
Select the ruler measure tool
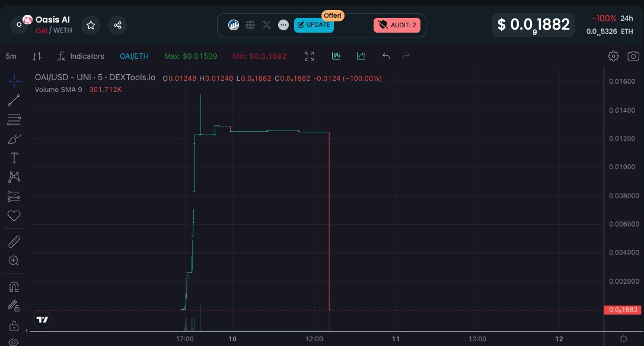(14, 242)
